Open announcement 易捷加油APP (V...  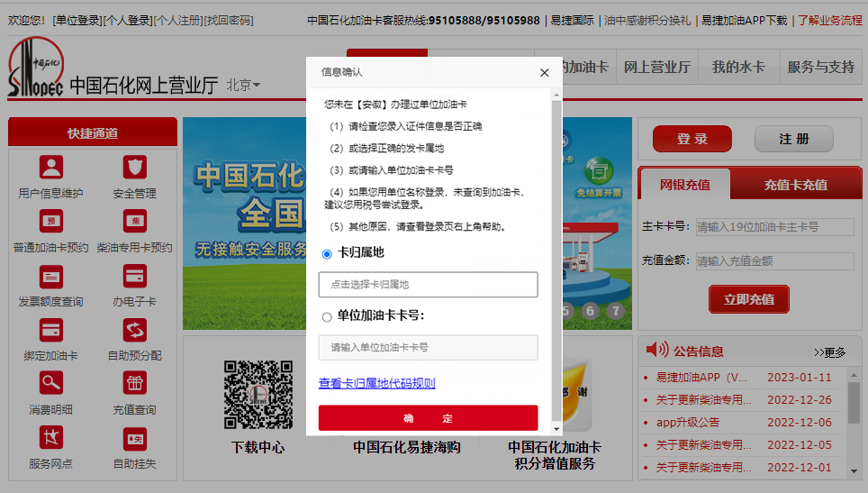click(x=701, y=378)
